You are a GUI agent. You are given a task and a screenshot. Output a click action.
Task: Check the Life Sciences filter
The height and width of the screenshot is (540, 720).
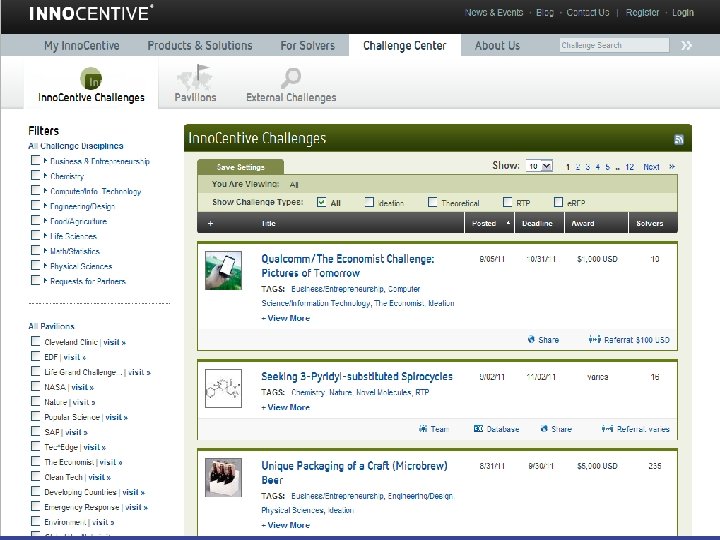click(35, 235)
